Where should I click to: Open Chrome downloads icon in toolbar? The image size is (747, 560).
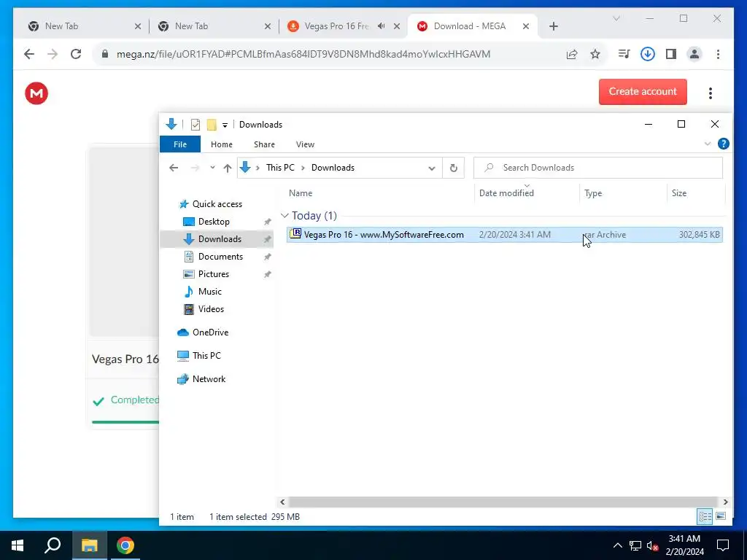(647, 54)
